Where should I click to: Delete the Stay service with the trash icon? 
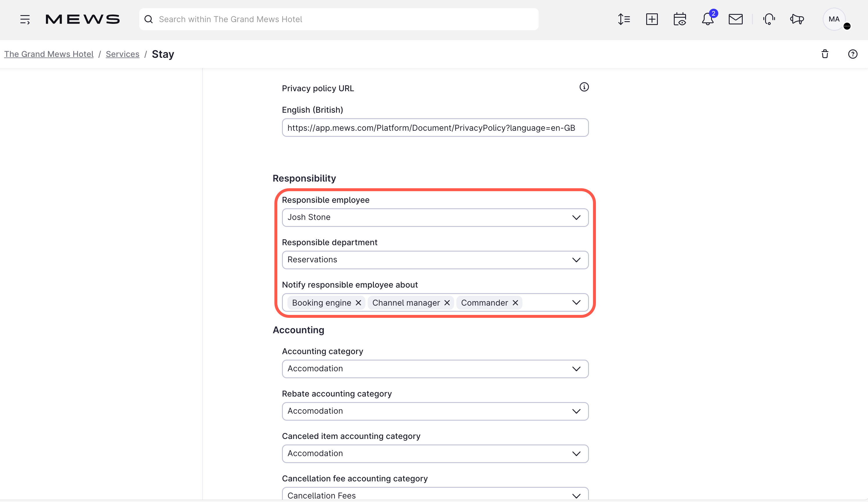click(825, 54)
